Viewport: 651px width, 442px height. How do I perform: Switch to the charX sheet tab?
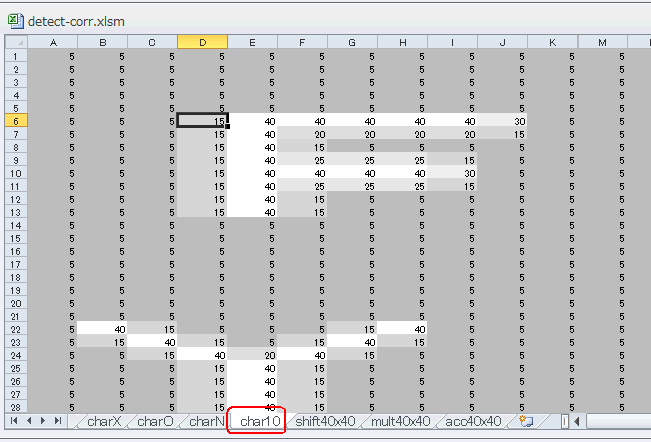(104, 421)
